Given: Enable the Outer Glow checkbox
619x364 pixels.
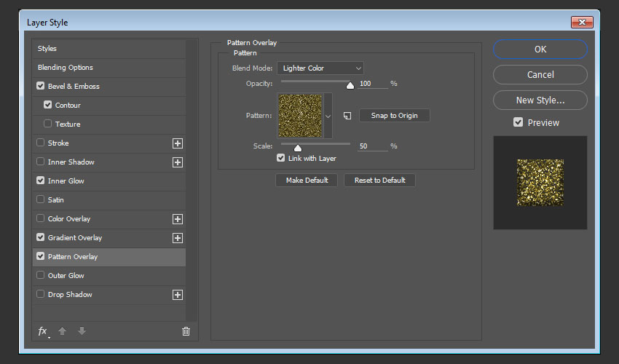Looking at the screenshot, I should coord(41,276).
